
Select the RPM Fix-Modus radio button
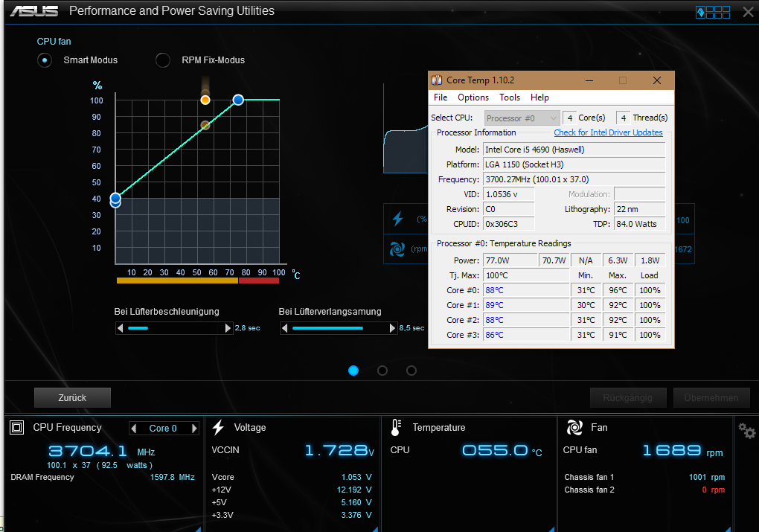(x=163, y=60)
